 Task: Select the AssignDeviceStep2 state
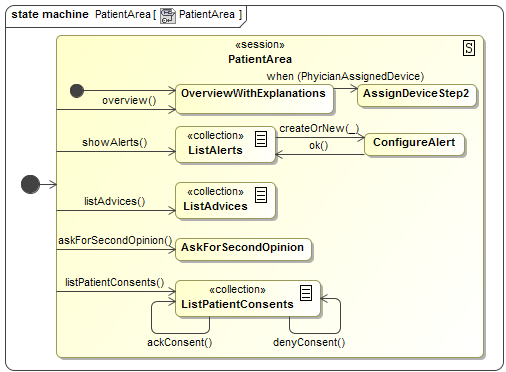coord(417,95)
